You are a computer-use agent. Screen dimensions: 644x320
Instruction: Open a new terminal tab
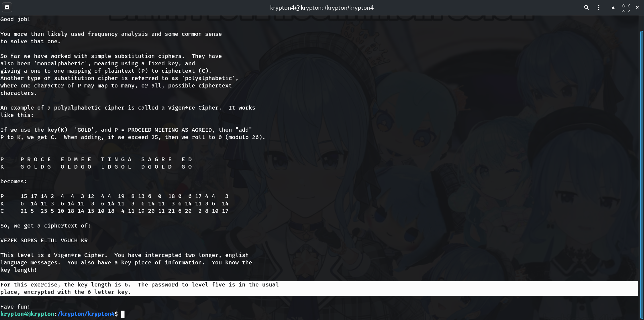pyautogui.click(x=7, y=7)
